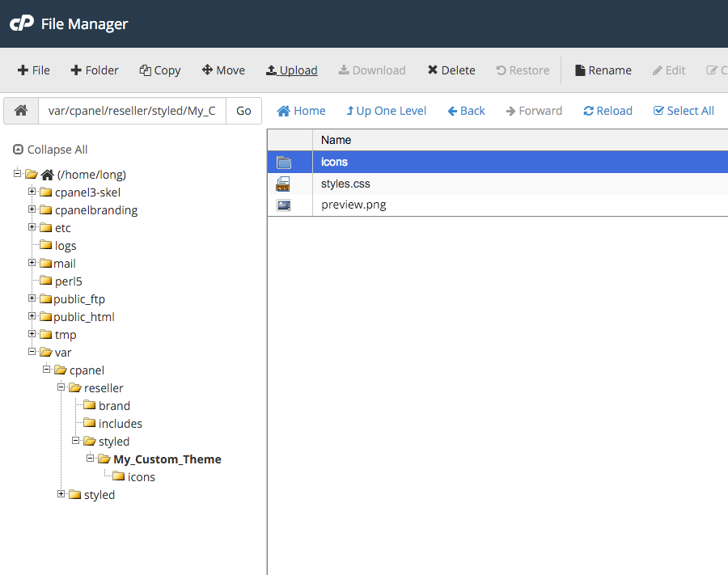Toggle Select All files
728x575 pixels.
pyautogui.click(x=684, y=111)
